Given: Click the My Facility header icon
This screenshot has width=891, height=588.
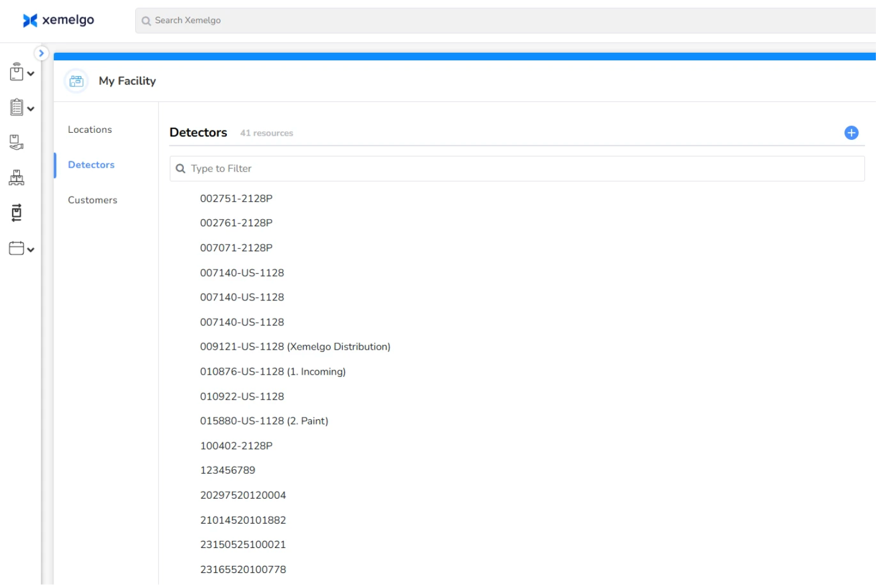Looking at the screenshot, I should [x=76, y=81].
